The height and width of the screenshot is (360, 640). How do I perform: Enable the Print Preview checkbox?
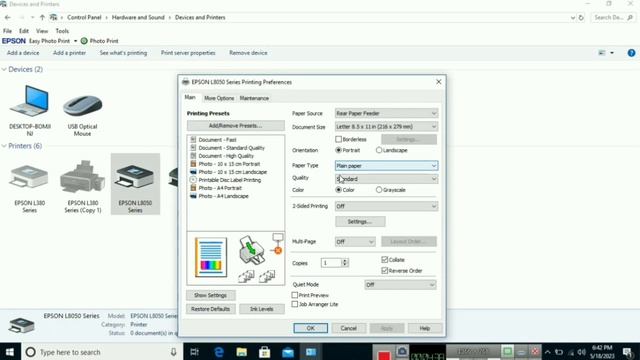pos(295,295)
